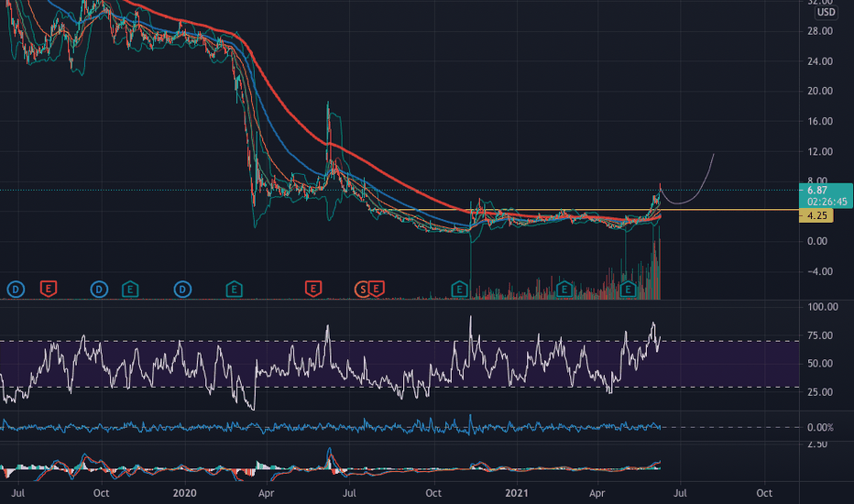854x504 pixels.
Task: Open the green earnings marker after Apr 2021
Action: [628, 289]
